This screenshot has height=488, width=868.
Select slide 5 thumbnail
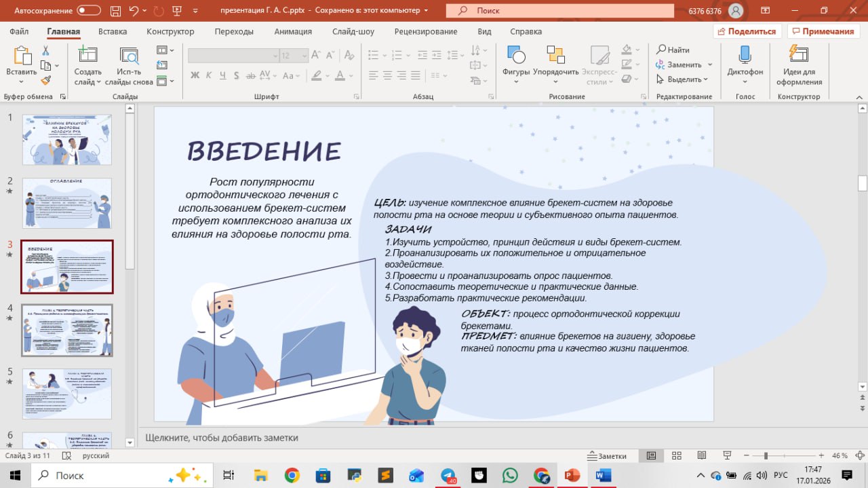tap(67, 394)
